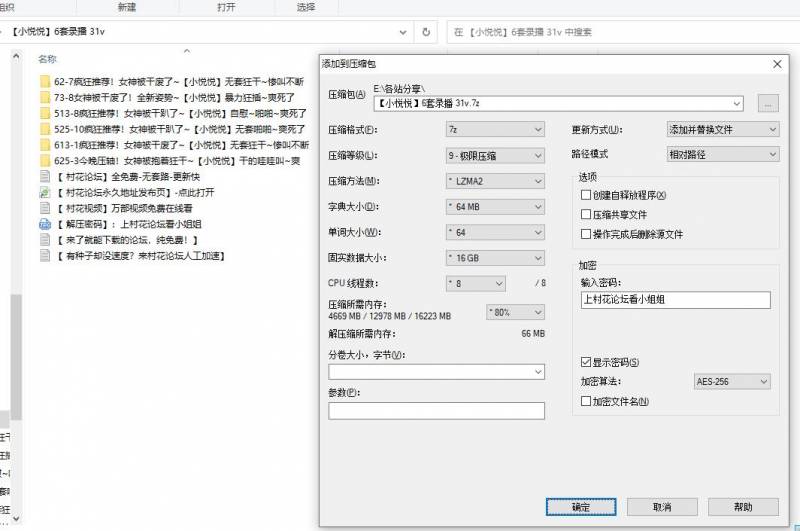Check 操作完成后删除源文件 option

tap(586, 235)
